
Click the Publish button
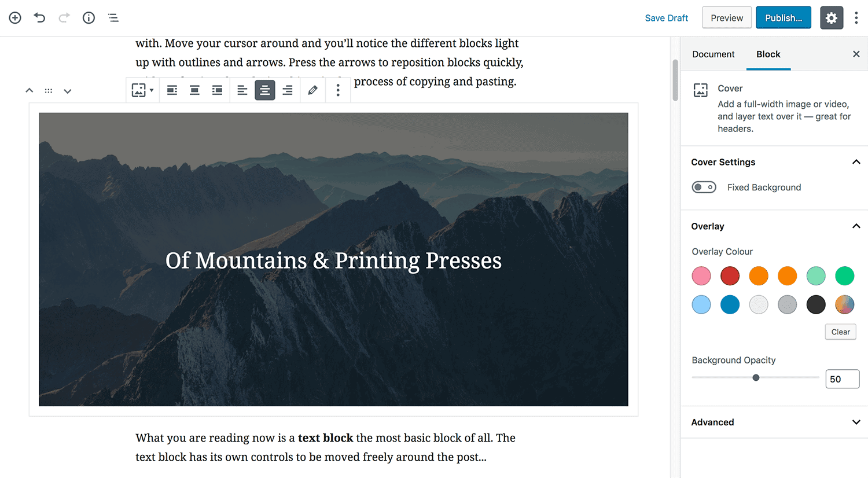tap(783, 18)
